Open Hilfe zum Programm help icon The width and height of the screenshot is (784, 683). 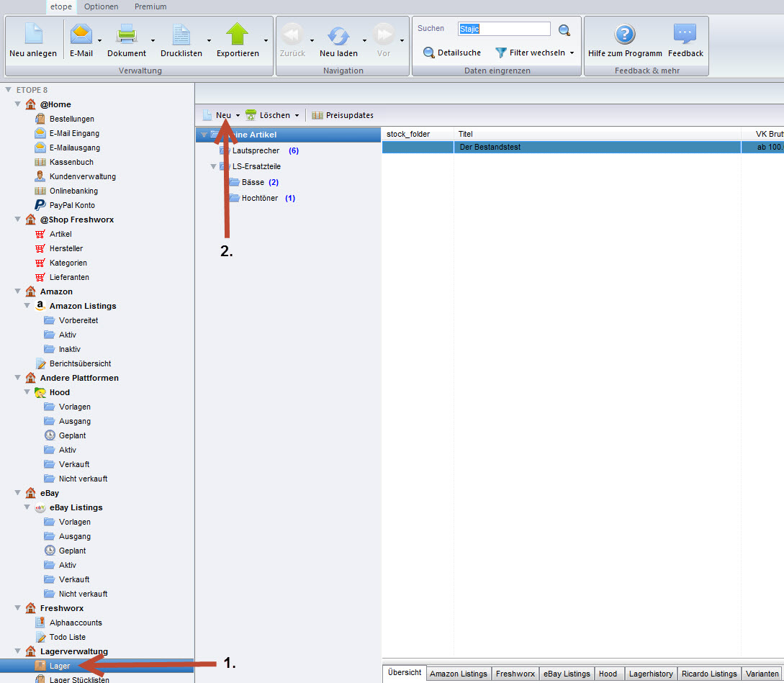coord(625,34)
